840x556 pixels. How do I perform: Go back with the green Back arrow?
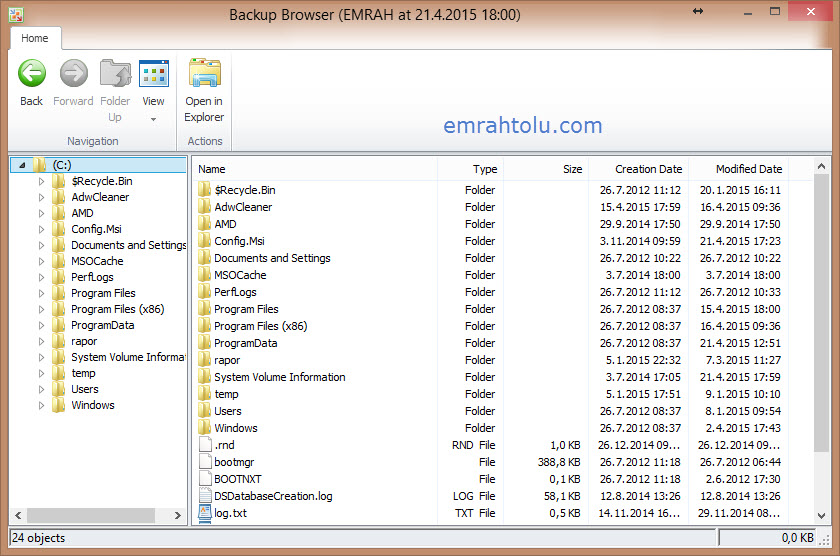tap(32, 73)
